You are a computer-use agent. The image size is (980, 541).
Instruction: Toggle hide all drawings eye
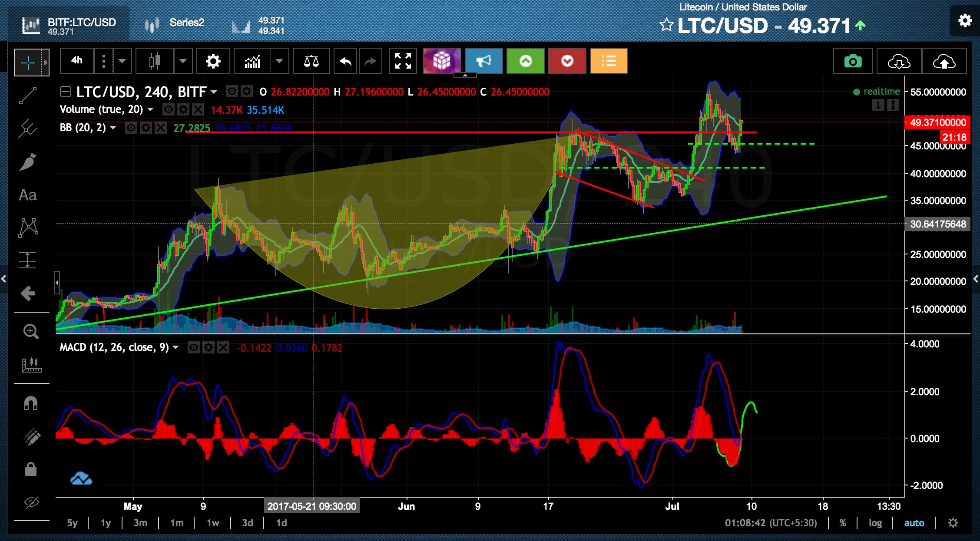tap(31, 502)
